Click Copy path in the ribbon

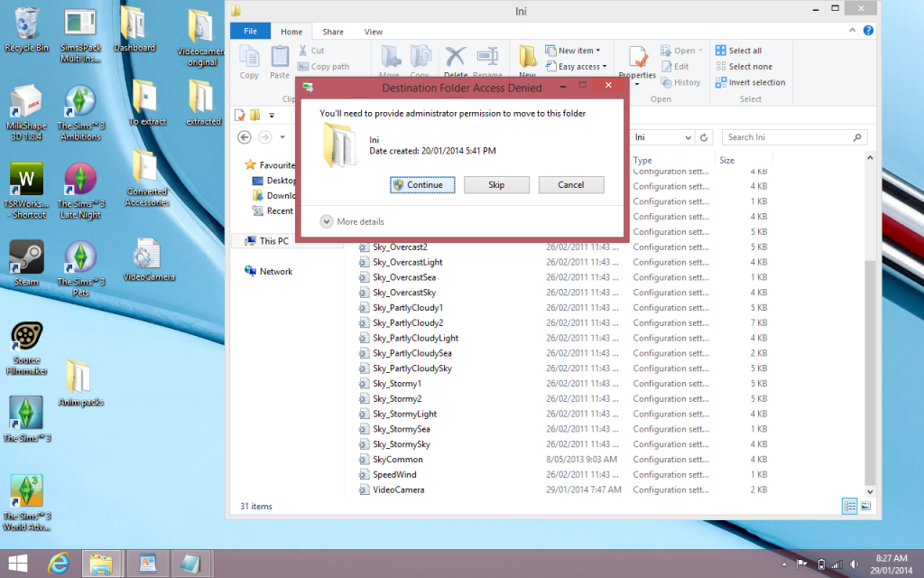[x=324, y=67]
